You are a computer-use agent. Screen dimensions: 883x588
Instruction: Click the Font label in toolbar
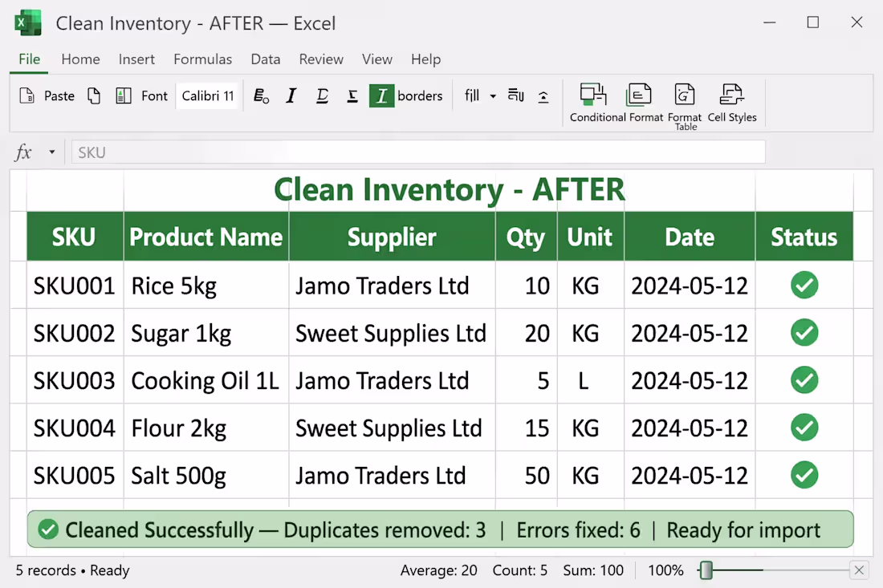154,95
